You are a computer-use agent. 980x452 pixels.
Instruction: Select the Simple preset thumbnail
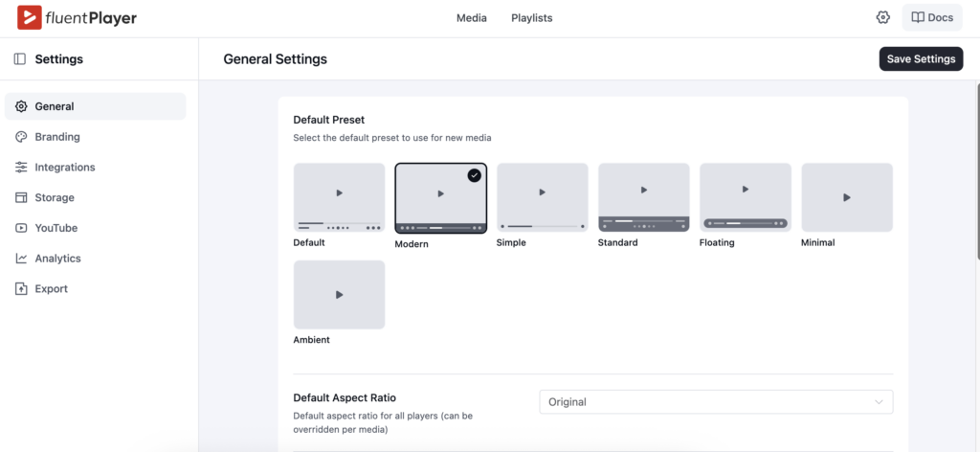(543, 197)
